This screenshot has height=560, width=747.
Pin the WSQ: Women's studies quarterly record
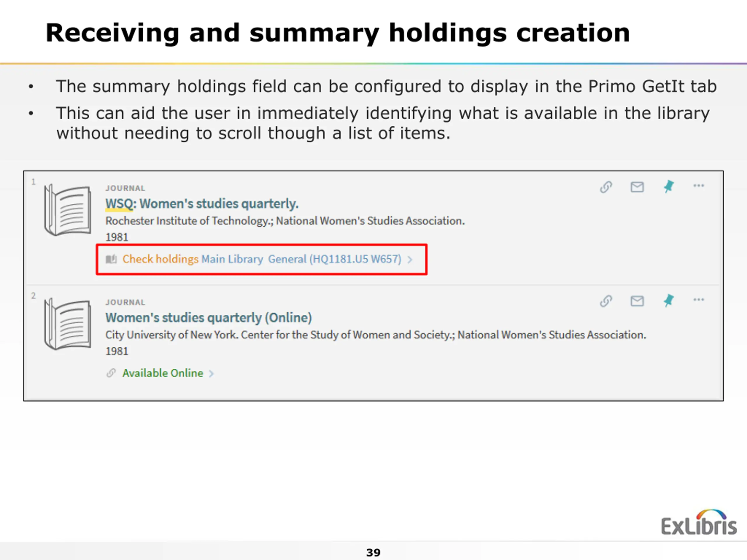(x=668, y=186)
